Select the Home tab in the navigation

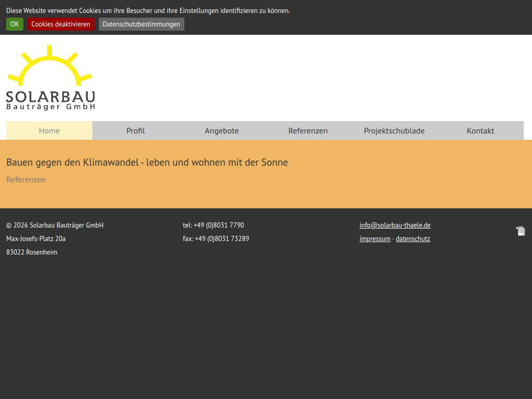(x=49, y=130)
